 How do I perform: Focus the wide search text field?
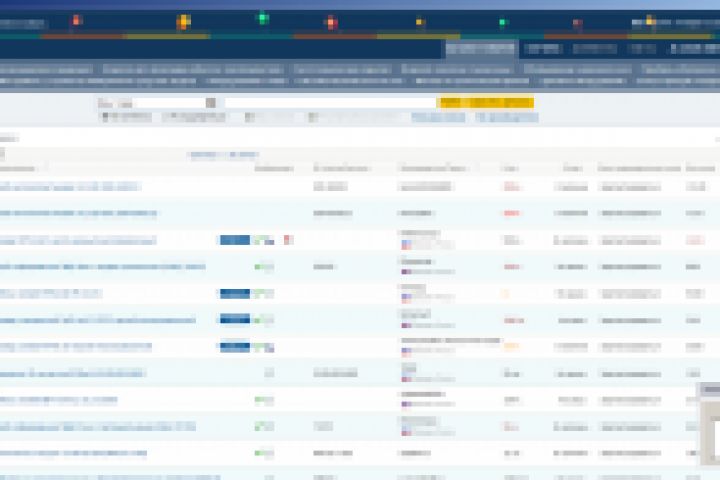pos(330,102)
